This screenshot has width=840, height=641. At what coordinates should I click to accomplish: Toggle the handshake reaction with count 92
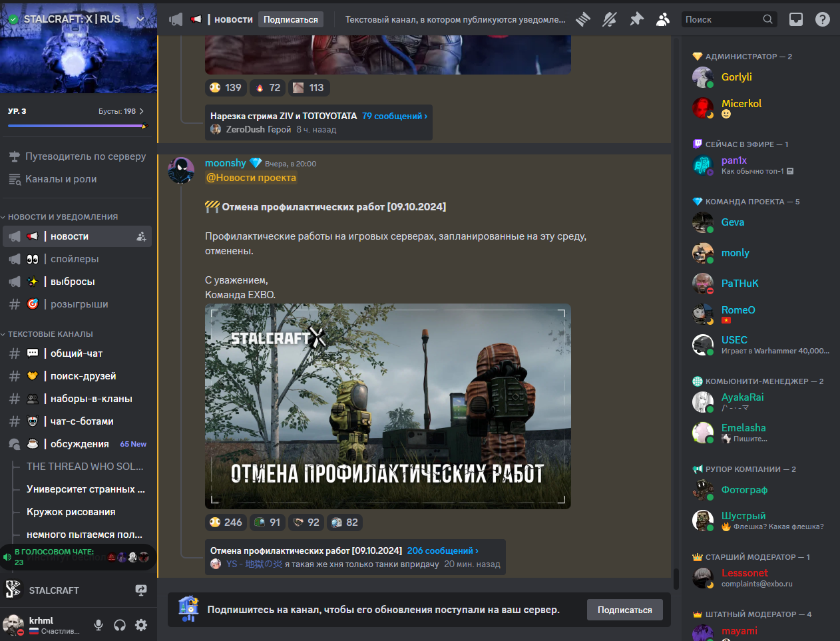[x=307, y=523]
